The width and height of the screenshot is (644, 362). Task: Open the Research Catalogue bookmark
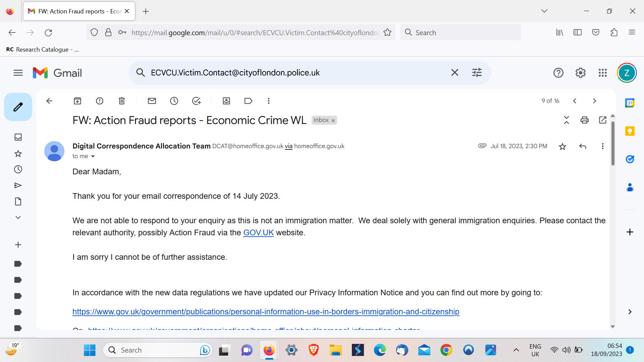point(43,50)
